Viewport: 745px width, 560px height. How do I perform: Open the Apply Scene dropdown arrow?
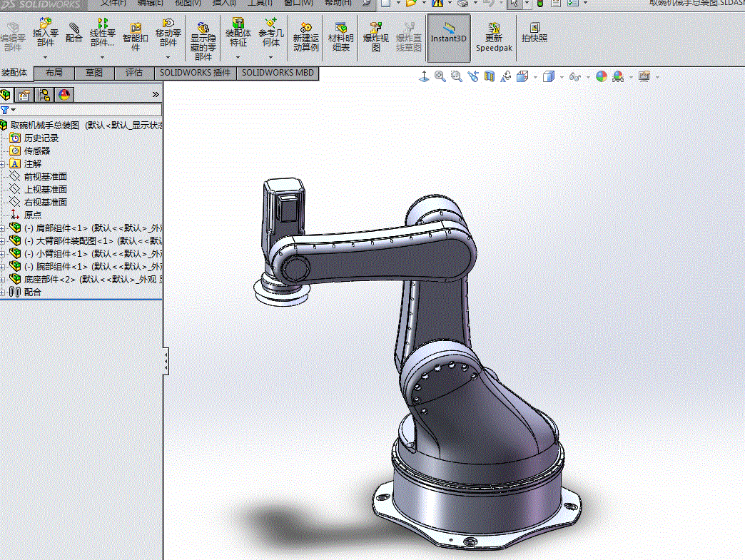[631, 77]
